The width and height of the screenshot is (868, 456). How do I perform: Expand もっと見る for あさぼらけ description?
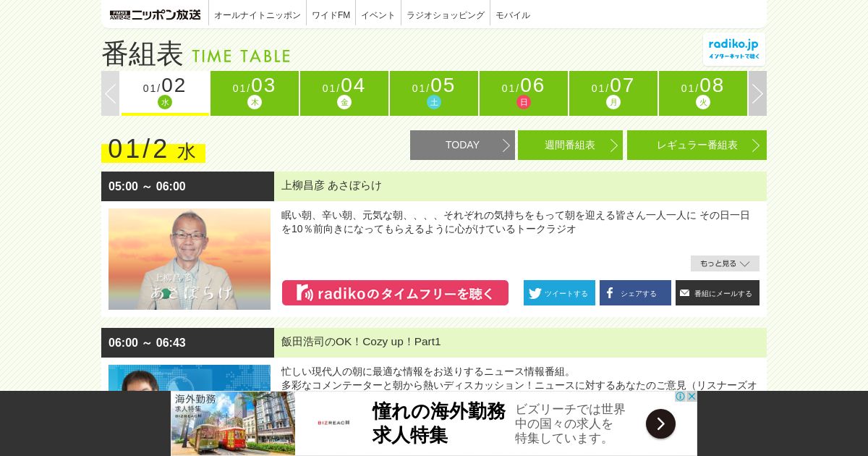click(x=725, y=263)
